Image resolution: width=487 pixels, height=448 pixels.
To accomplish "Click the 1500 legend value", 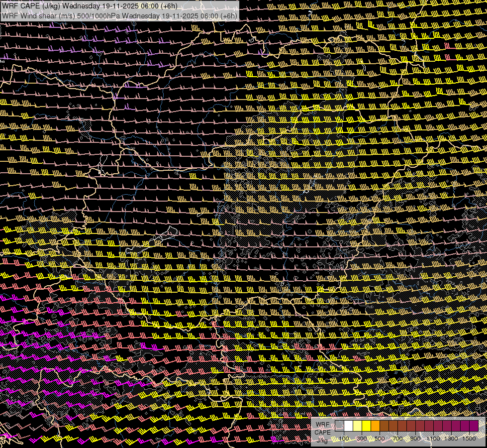I will [469, 439].
